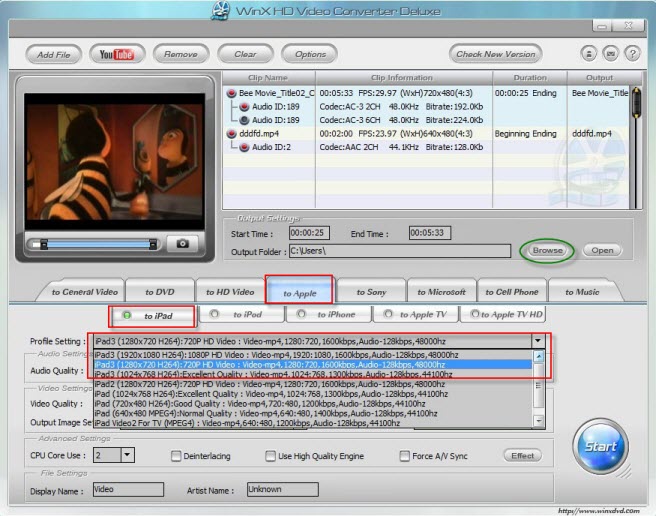Open the Options button
Viewport: 656px width, 516px height.
point(310,54)
